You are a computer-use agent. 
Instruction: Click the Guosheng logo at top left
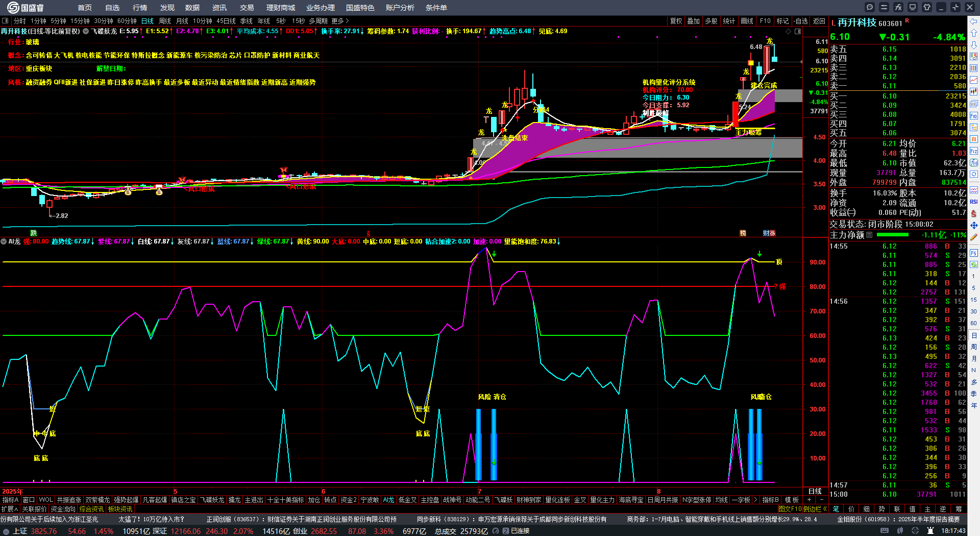[26, 7]
